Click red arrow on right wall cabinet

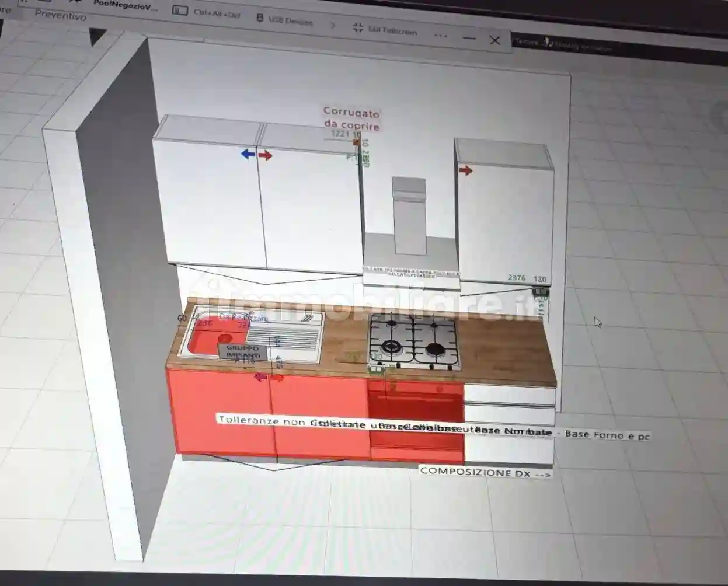(465, 170)
